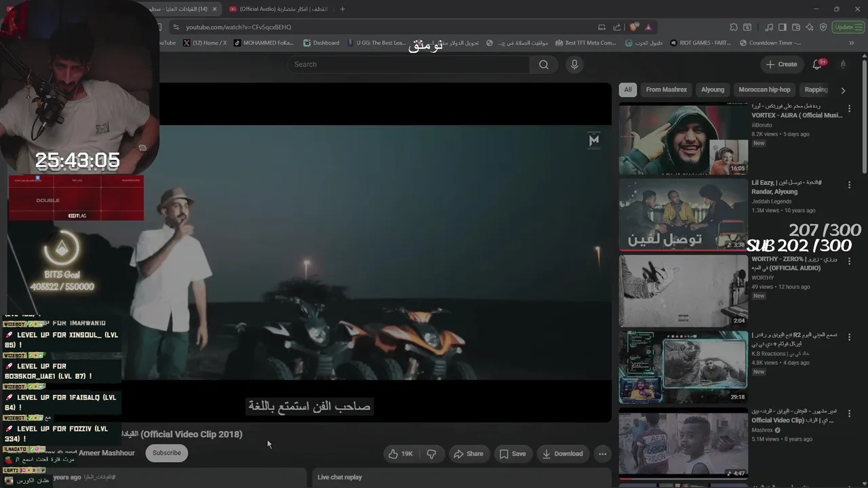Screen dimensions: 868x488
Task: Click the share page icon in address bar
Action: pos(617,27)
